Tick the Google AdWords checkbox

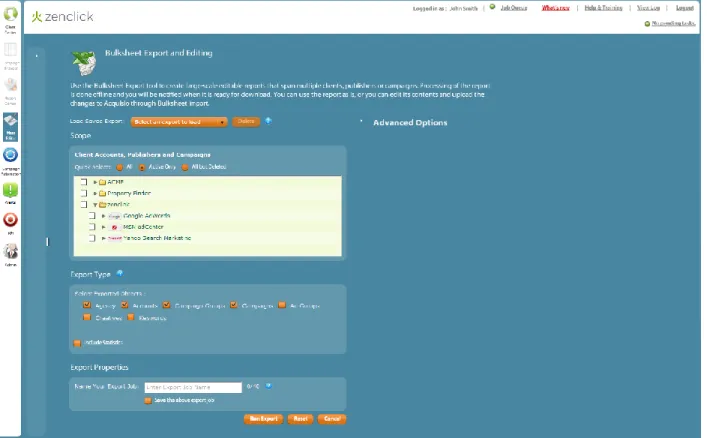click(x=92, y=216)
